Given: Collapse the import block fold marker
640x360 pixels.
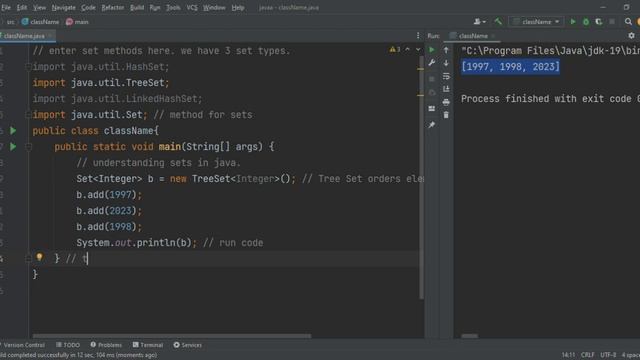Looking at the screenshot, I should (28, 67).
